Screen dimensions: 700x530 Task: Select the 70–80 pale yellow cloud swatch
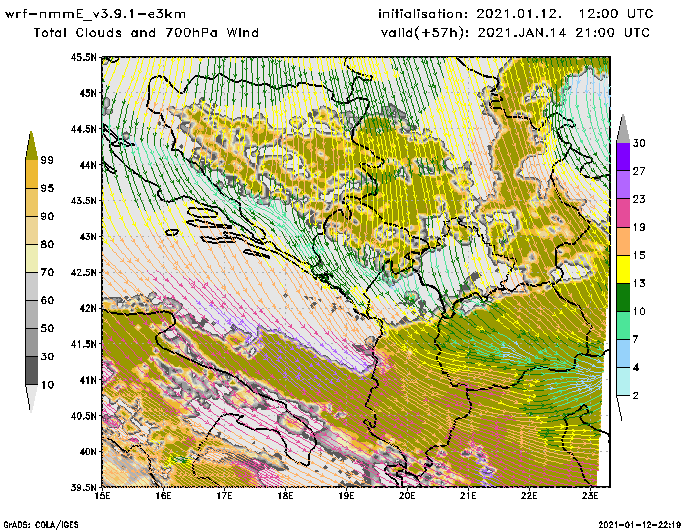[x=31, y=259]
